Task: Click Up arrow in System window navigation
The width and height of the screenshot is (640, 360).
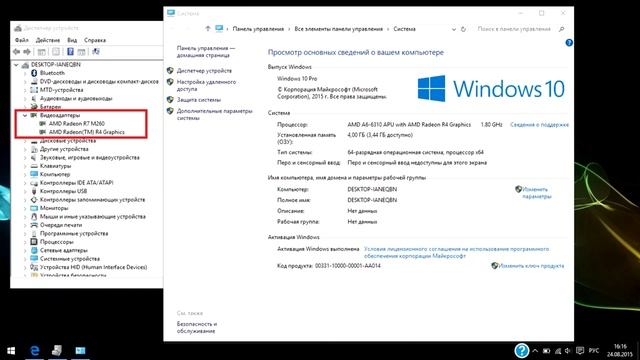Action: (208, 29)
